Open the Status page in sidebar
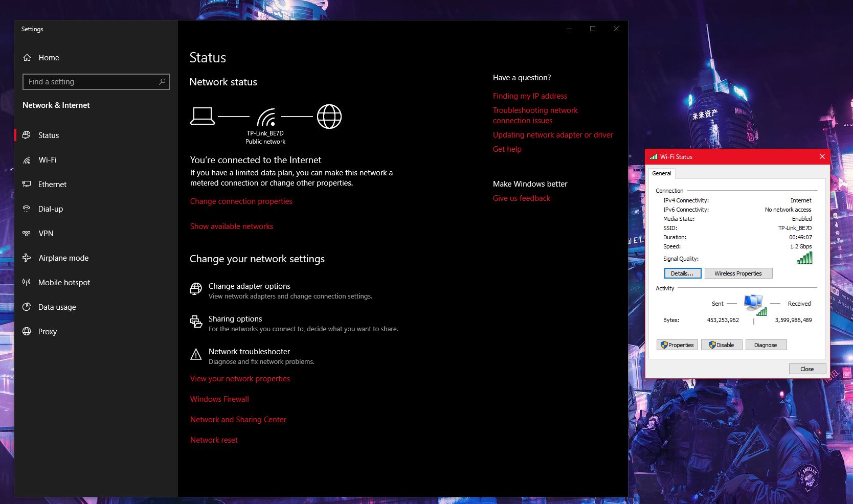Screen dimensions: 853x504 [x=49, y=135]
